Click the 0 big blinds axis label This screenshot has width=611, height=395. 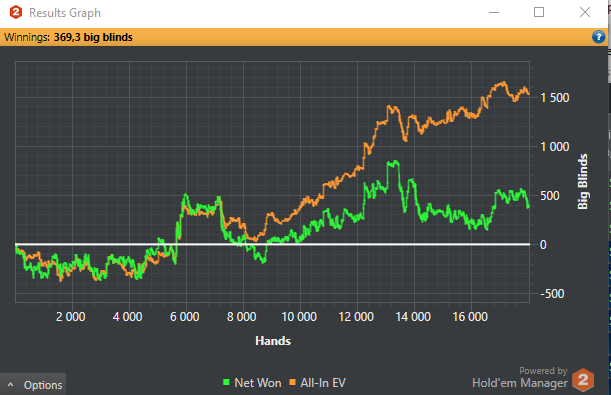[543, 245]
